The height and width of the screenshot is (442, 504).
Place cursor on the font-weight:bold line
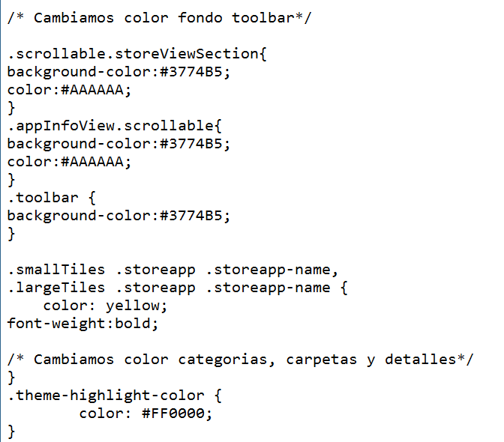pyautogui.click(x=83, y=324)
